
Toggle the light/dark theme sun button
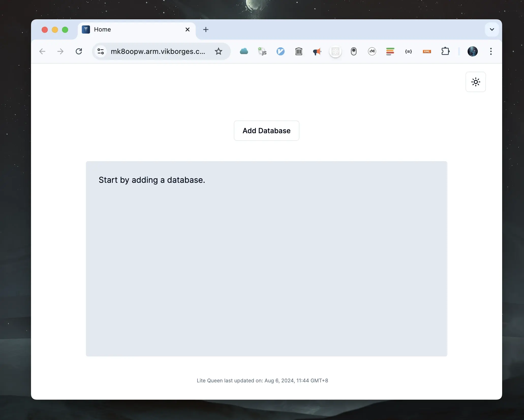(475, 82)
